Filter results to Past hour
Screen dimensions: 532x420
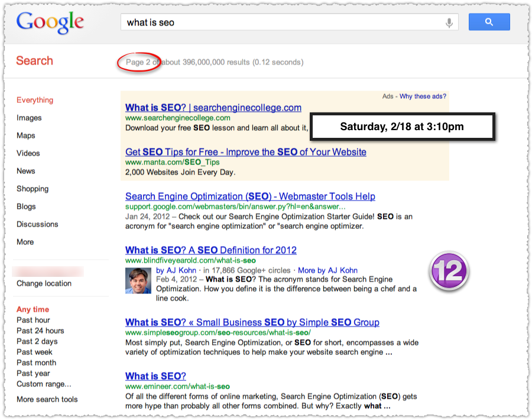[33, 320]
